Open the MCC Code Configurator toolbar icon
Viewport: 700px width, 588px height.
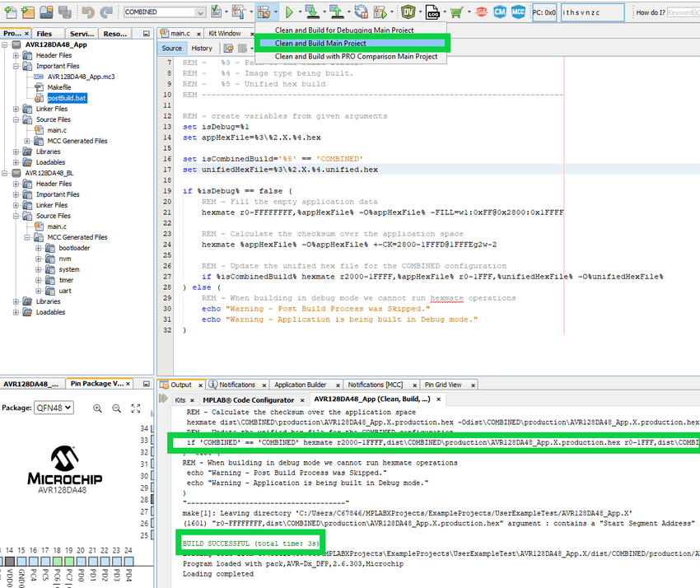click(x=519, y=12)
